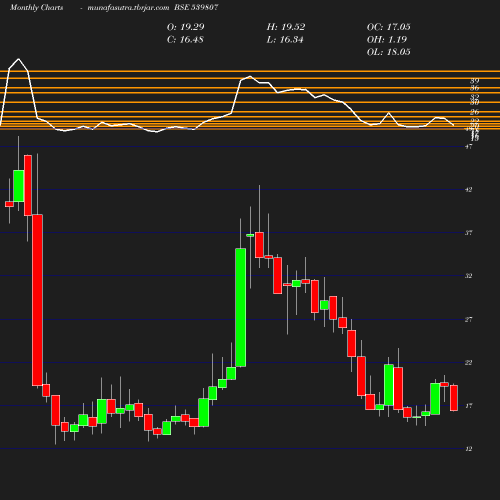Click the open value "O: 19.29"
This screenshot has height=500, width=500.
[185, 27]
